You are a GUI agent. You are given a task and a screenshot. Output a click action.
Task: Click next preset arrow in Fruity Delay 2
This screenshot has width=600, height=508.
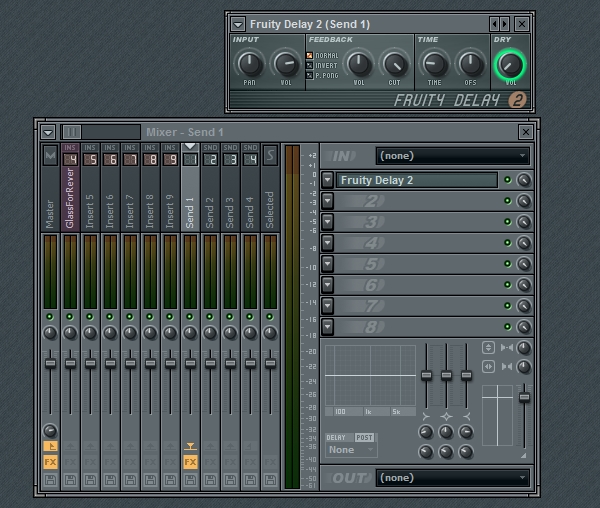tap(504, 24)
